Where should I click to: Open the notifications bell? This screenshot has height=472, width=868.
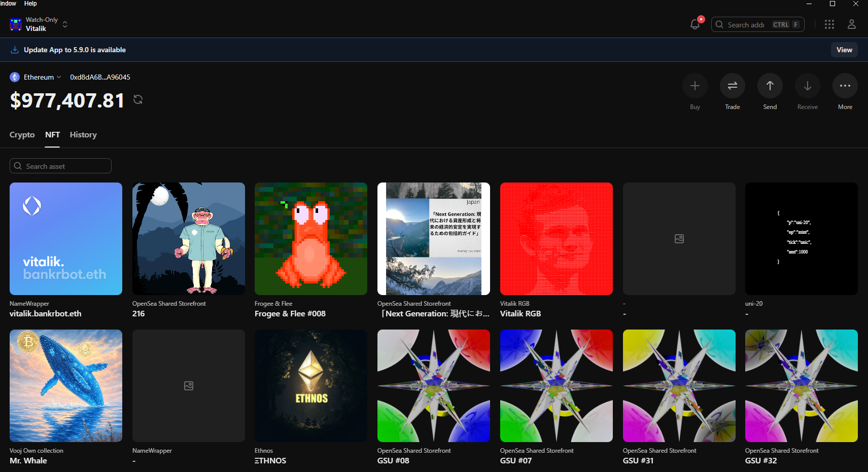pyautogui.click(x=695, y=24)
